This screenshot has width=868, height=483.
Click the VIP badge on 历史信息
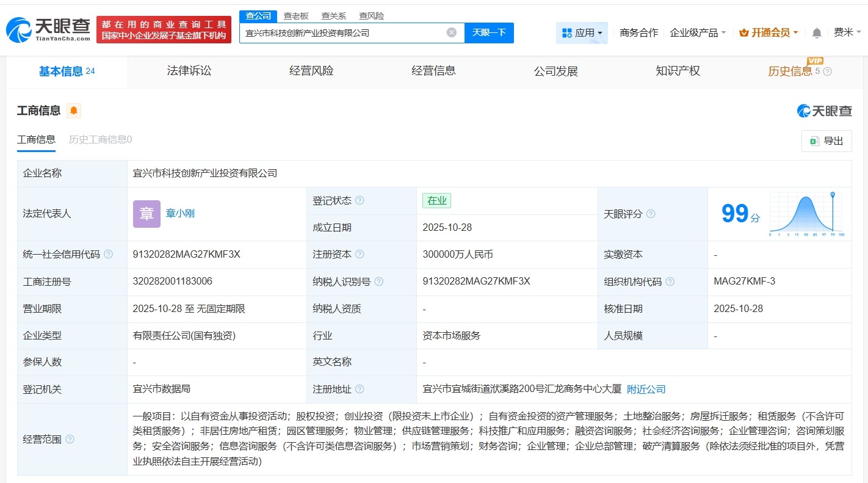click(816, 61)
